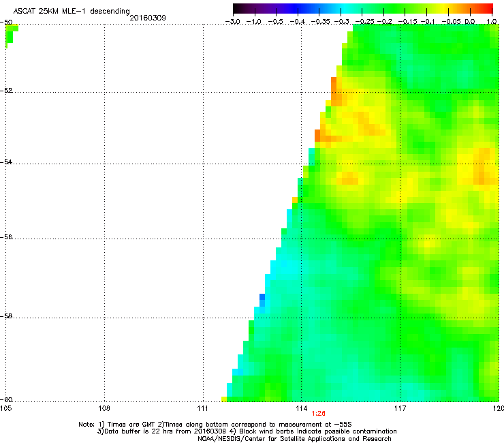Select the note line '3)Data buffer is 22 hrs'
The width and height of the screenshot is (504, 443).
tap(247, 431)
